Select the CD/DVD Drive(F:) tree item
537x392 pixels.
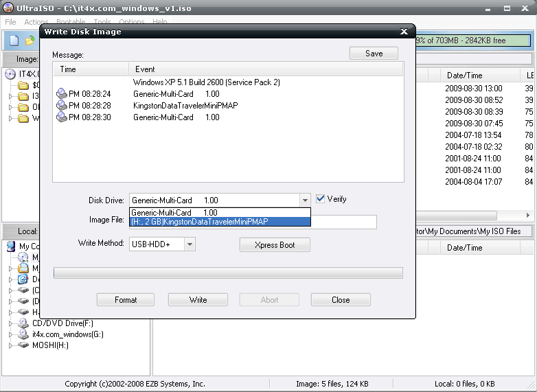click(62, 323)
